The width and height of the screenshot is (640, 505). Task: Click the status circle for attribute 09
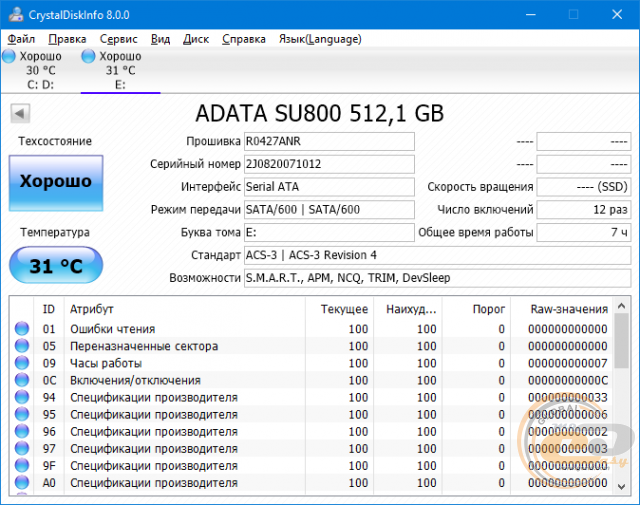point(22,363)
